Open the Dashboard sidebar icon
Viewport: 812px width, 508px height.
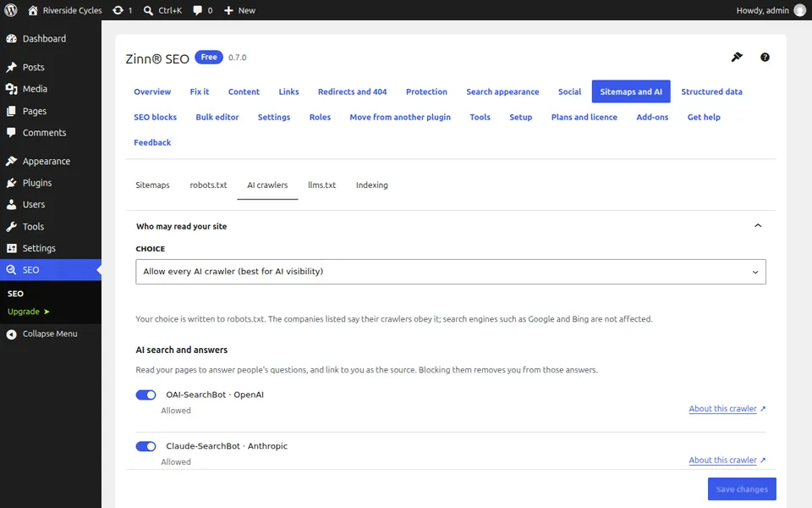(x=11, y=39)
